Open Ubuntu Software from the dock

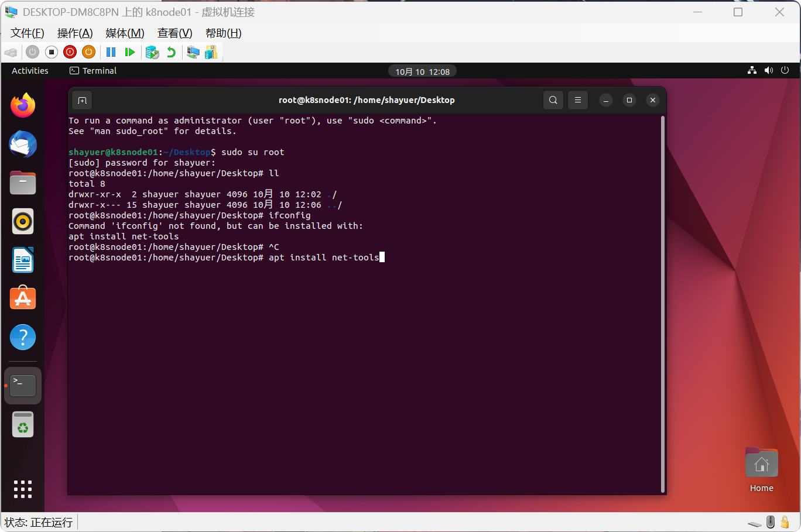click(x=23, y=298)
